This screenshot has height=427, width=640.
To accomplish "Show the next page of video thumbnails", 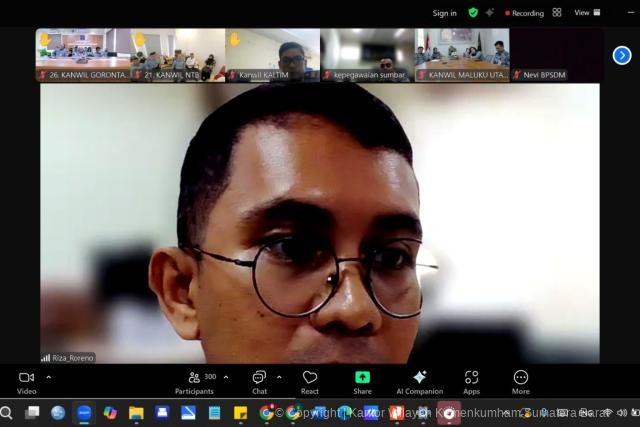I will pos(622,55).
